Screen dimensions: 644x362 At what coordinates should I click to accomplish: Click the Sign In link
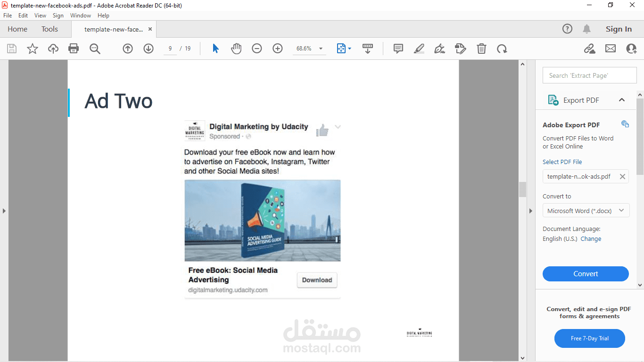pyautogui.click(x=619, y=29)
